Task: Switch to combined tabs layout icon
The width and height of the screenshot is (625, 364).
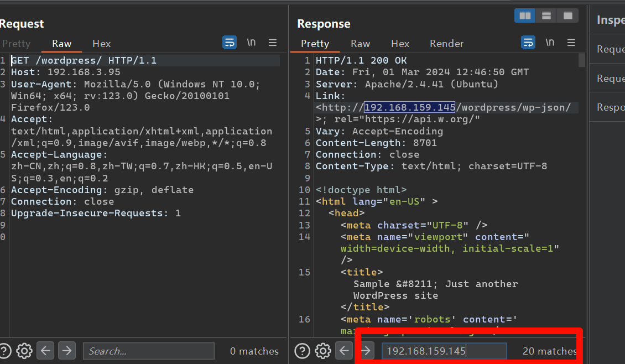Action: [x=567, y=15]
